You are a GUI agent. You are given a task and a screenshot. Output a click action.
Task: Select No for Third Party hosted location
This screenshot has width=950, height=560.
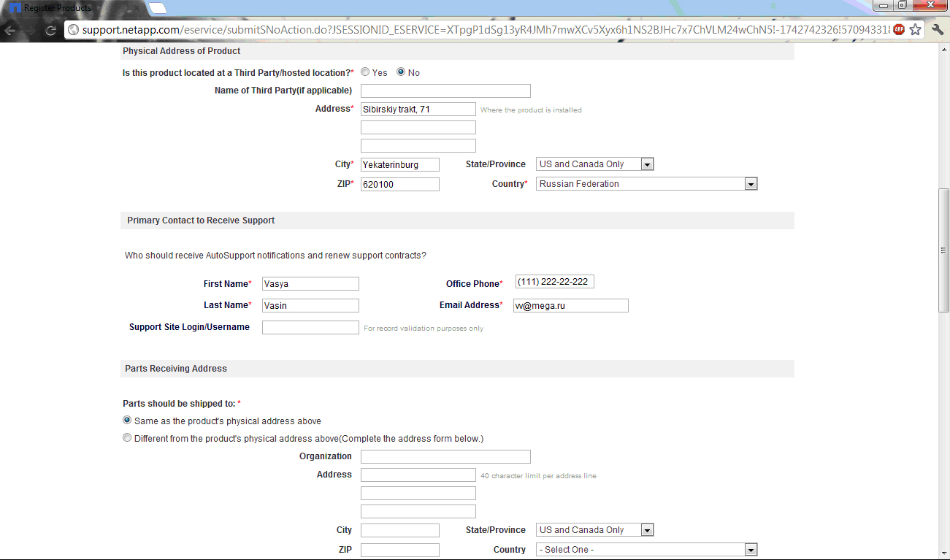pos(401,72)
